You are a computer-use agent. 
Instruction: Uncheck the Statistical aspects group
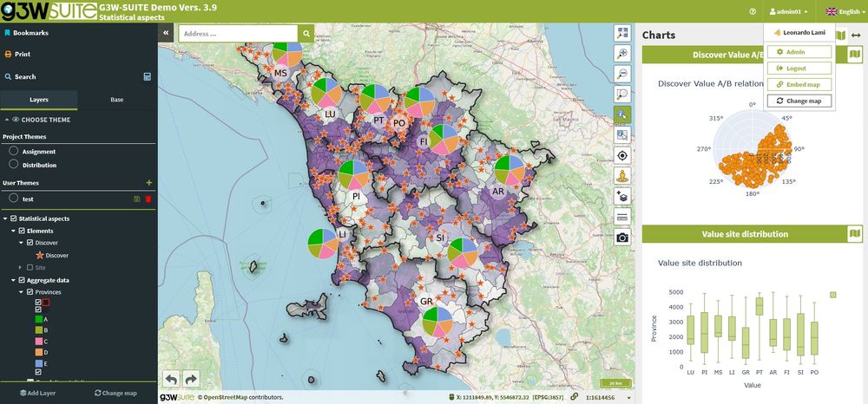pyautogui.click(x=14, y=218)
